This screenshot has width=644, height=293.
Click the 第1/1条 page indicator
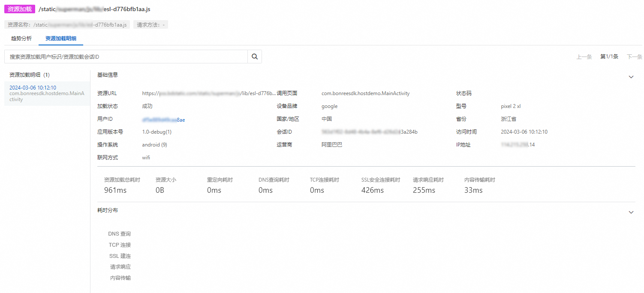point(609,57)
